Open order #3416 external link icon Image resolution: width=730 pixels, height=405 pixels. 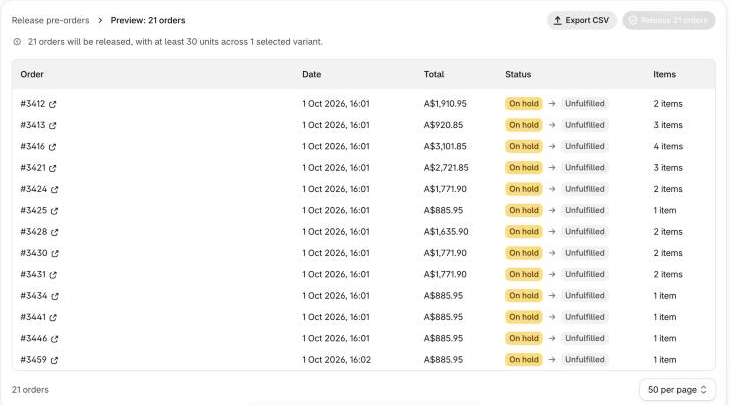52,147
